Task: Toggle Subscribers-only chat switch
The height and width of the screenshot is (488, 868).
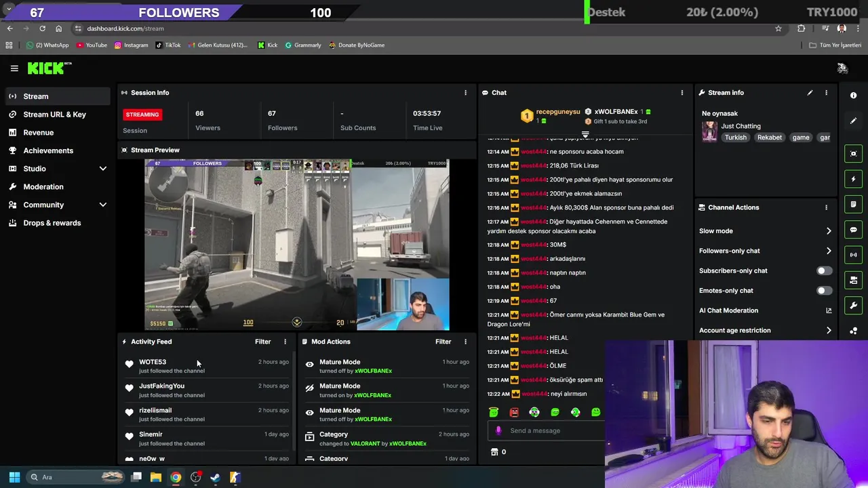Action: point(824,270)
